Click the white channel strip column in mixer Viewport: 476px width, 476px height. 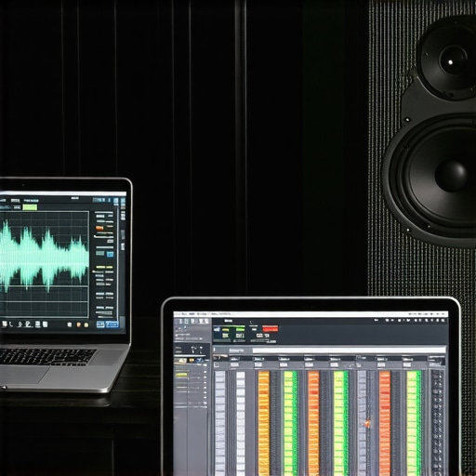point(241,423)
